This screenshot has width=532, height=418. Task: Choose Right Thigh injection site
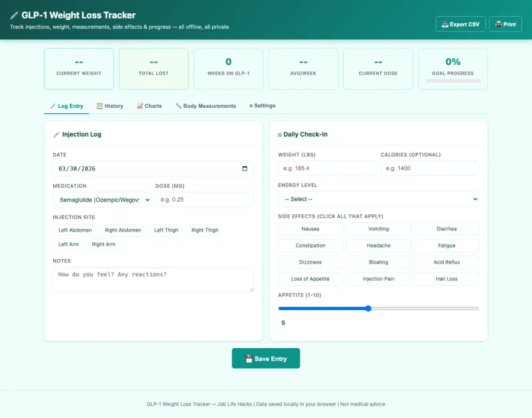205,230
